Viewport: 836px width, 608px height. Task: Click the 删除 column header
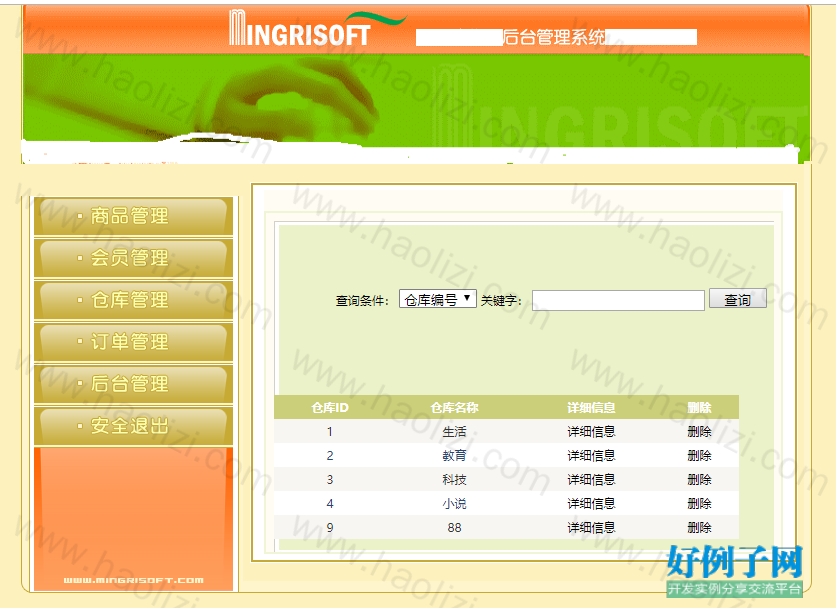tap(699, 408)
